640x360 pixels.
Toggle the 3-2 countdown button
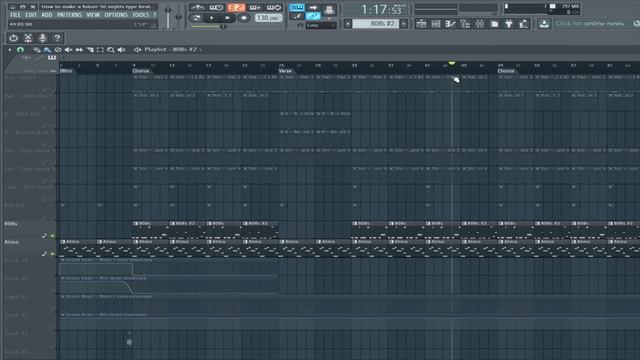pyautogui.click(x=236, y=7)
